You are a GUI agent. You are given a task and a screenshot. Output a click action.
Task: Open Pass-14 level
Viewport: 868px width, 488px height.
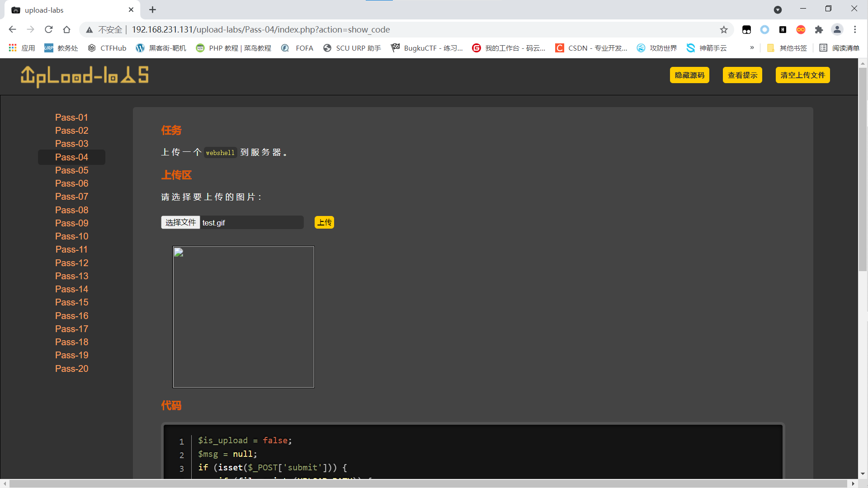click(x=71, y=289)
